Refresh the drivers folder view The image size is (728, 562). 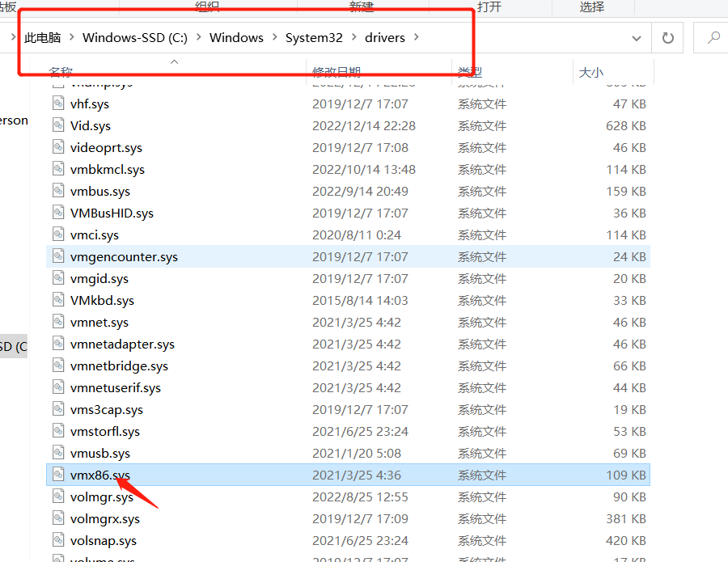tap(667, 37)
